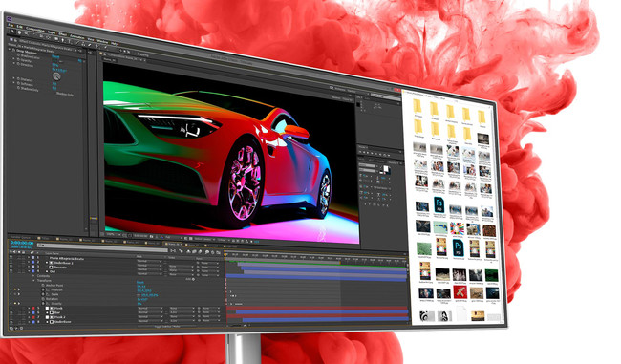621x364 pixels.
Task: Select the Pen tool in toolbar
Action: [62, 40]
